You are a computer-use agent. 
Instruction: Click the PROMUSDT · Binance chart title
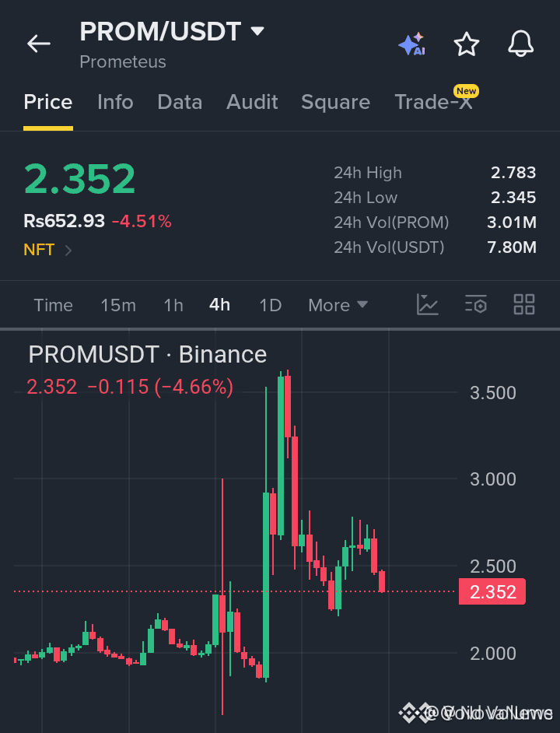[x=148, y=354]
